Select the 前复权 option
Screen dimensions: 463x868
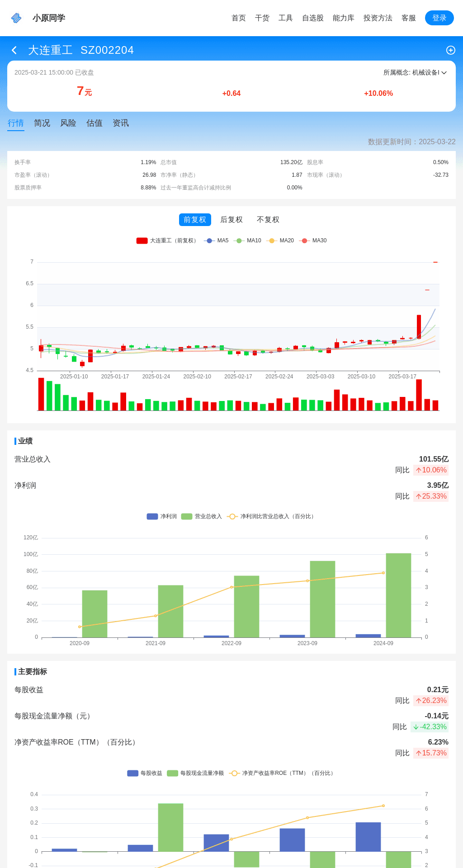click(x=195, y=220)
